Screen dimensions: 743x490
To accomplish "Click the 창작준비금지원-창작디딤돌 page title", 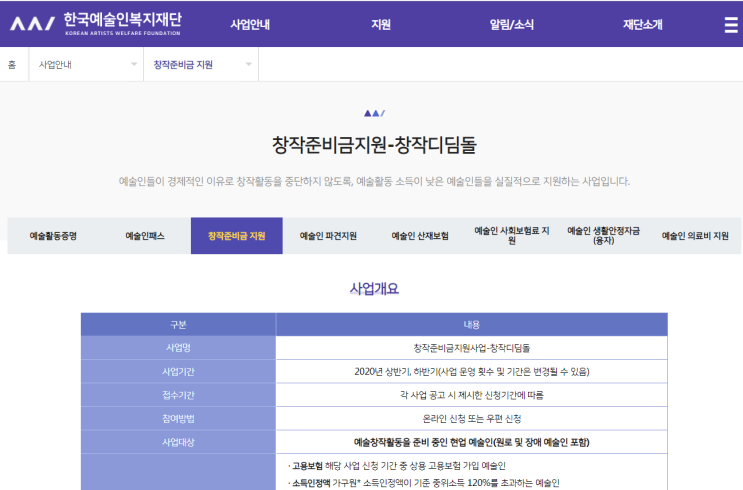I will pos(374,145).
